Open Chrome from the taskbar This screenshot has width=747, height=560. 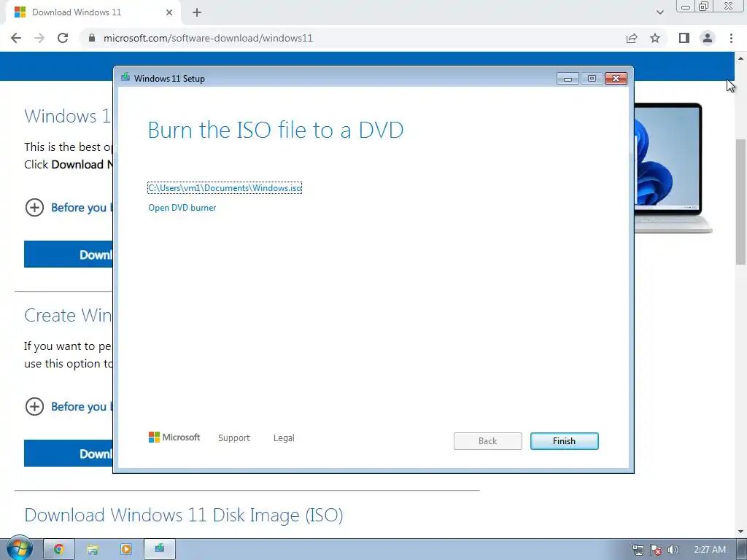(59, 549)
